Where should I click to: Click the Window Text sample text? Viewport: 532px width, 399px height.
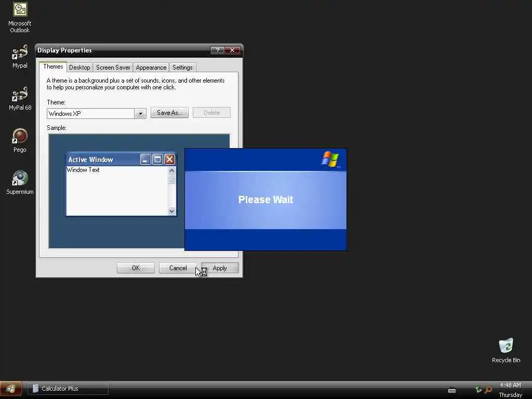tap(83, 170)
